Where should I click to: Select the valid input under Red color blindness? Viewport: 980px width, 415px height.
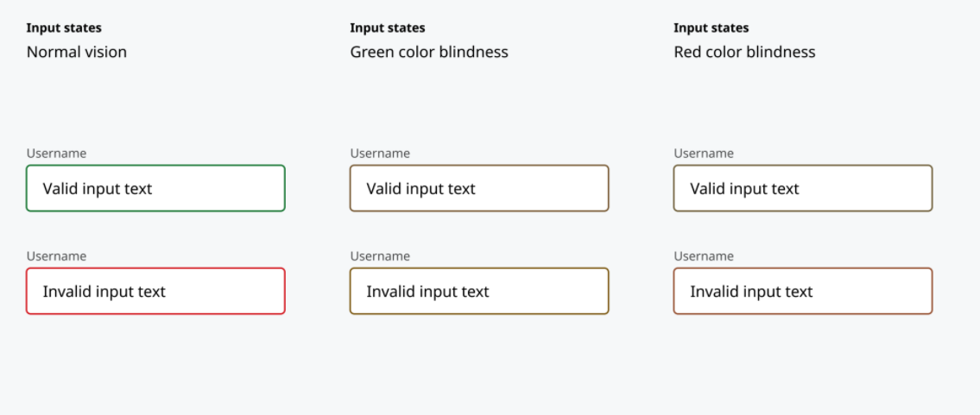coord(803,188)
